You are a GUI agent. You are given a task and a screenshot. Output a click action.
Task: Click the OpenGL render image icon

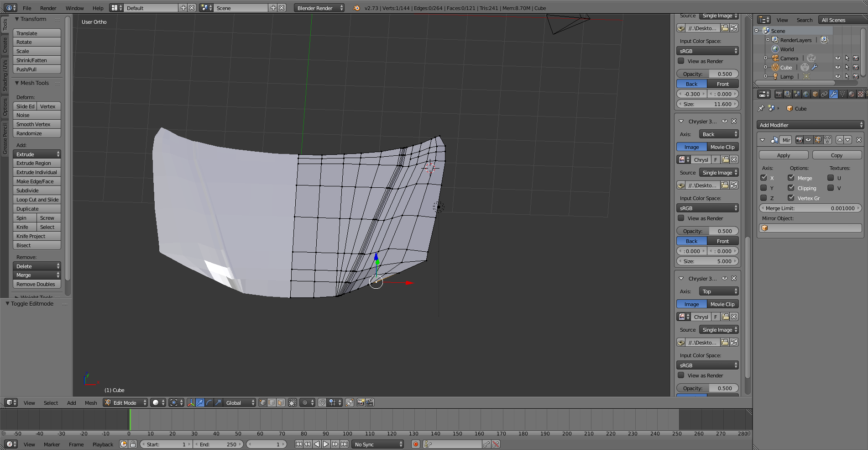pos(361,402)
